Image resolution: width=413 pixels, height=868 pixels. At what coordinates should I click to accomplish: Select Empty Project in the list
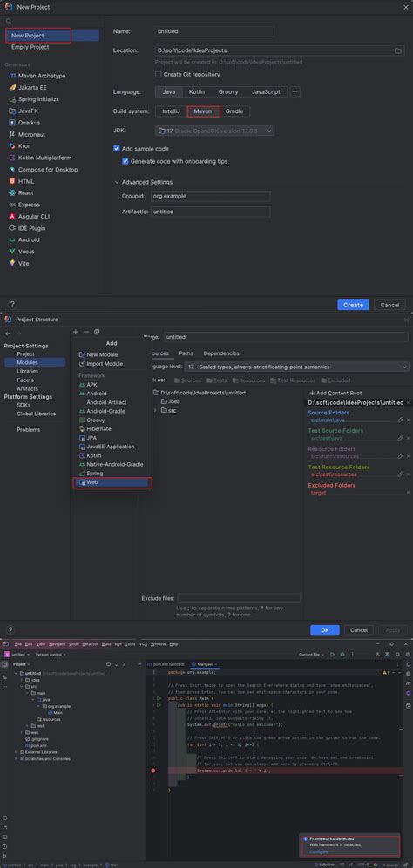(30, 47)
